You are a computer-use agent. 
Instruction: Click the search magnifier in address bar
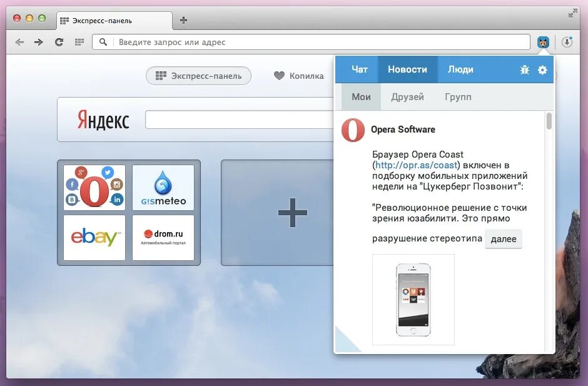[103, 42]
